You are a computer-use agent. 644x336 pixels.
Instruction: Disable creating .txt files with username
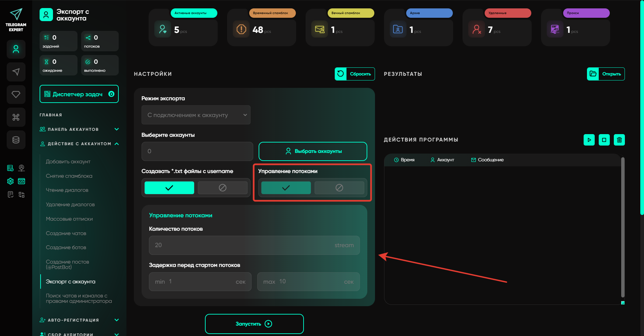click(x=222, y=188)
